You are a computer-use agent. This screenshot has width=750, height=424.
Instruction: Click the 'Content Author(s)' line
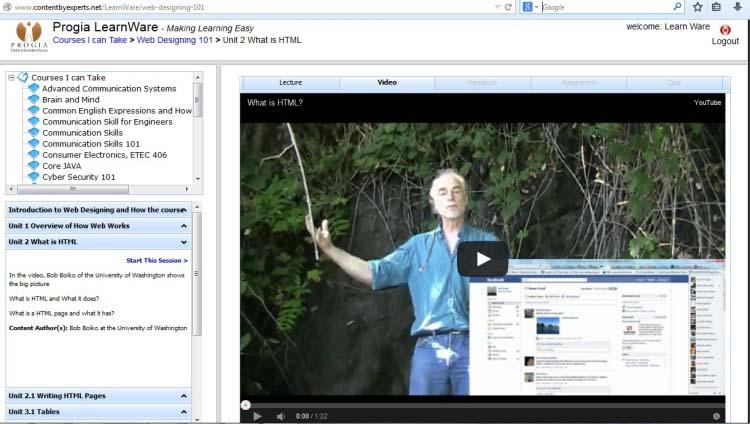[x=98, y=328]
